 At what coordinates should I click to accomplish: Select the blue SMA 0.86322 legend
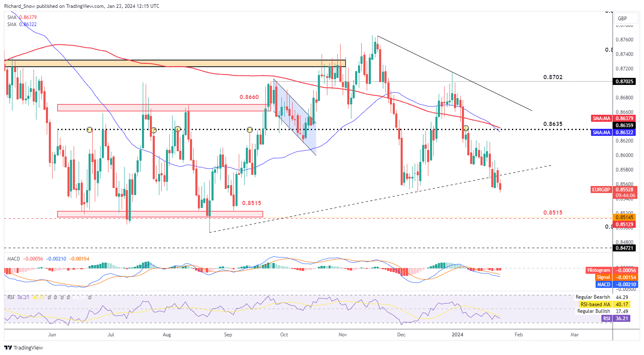point(22,24)
